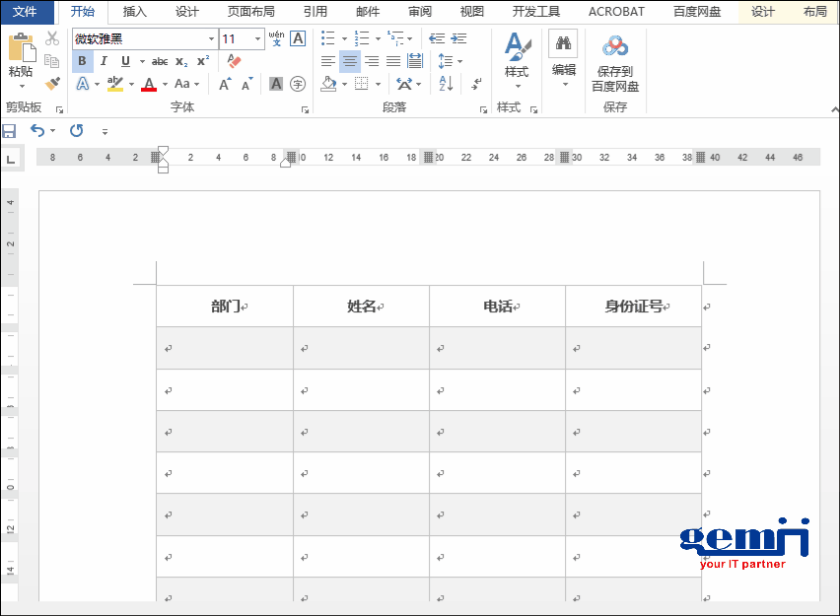
Task: Open the ACROBAT ribbon tab
Action: click(616, 12)
